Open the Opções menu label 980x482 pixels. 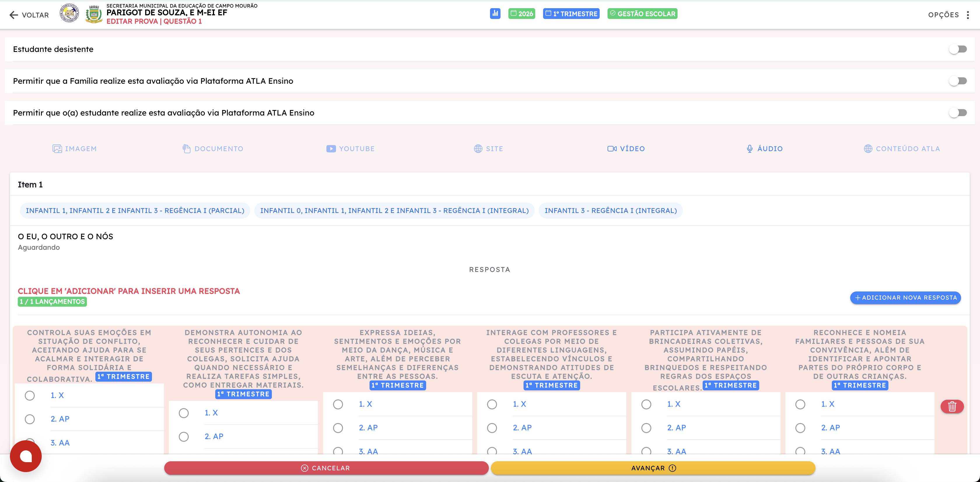click(944, 15)
